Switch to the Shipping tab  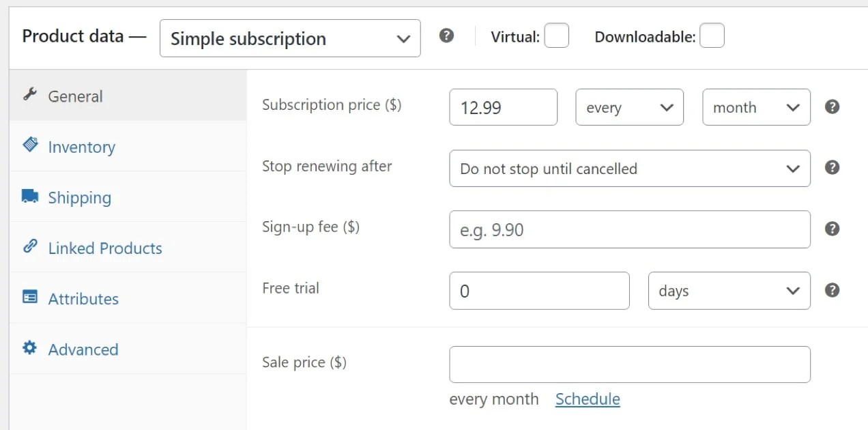80,197
